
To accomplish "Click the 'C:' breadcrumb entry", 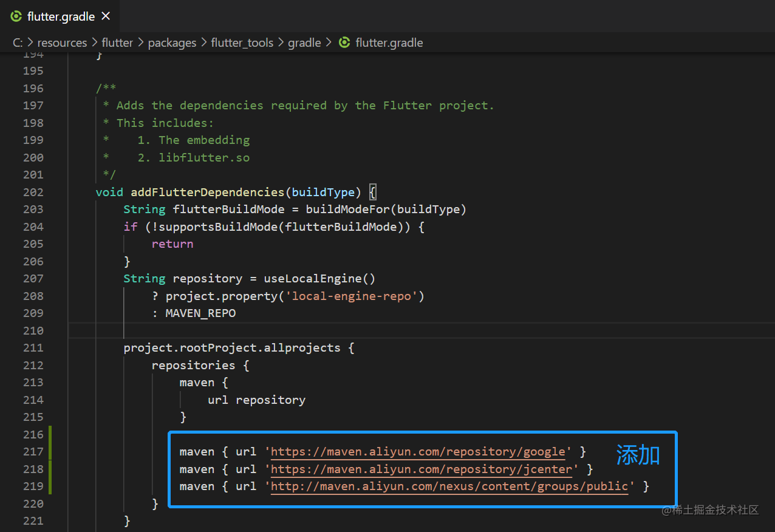I will (x=17, y=43).
